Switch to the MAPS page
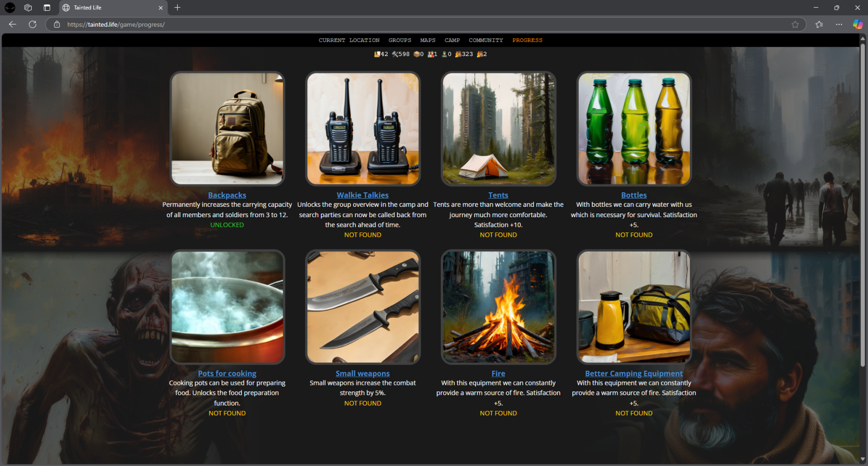This screenshot has height=466, width=868. [x=427, y=40]
